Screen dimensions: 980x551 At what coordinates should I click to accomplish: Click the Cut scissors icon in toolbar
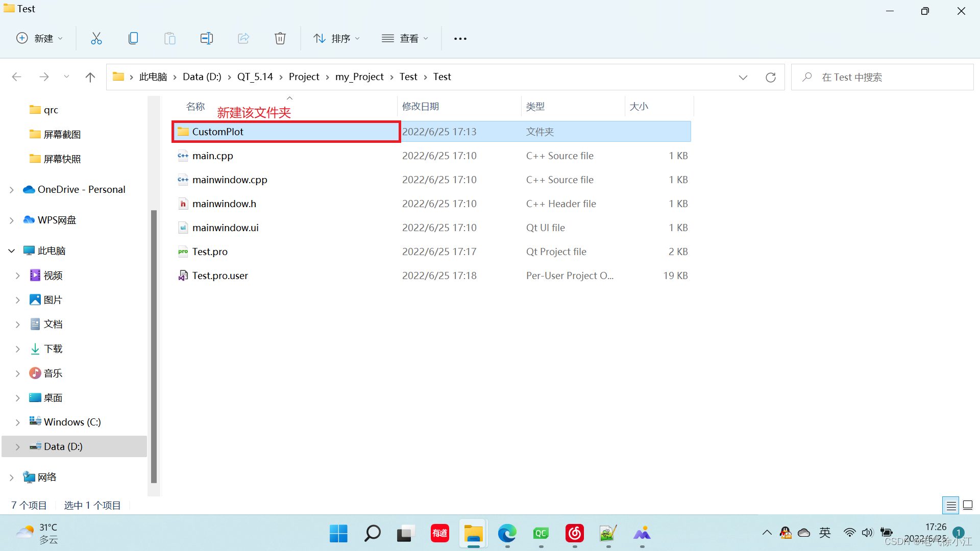(x=96, y=38)
